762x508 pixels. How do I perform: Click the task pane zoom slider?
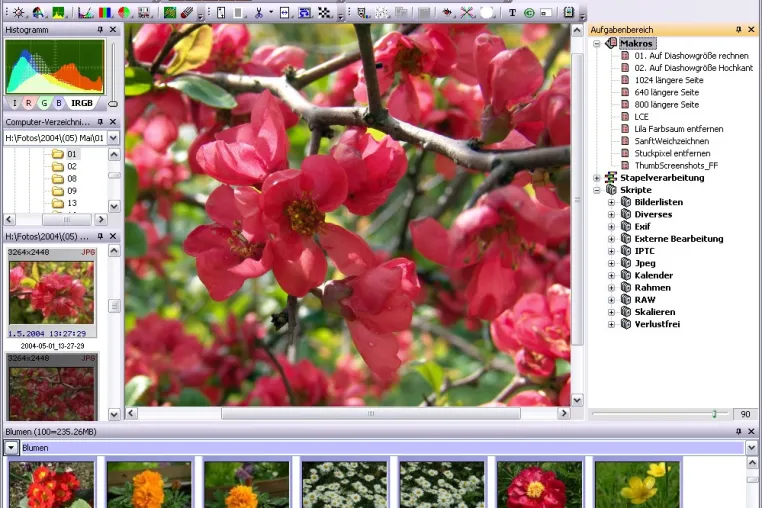coord(714,414)
